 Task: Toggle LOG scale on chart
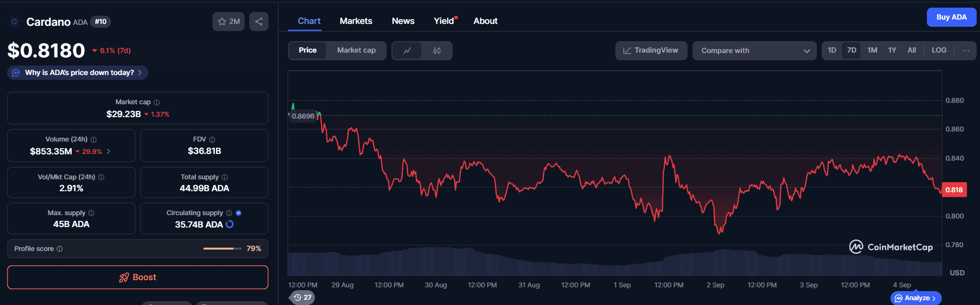pos(939,50)
